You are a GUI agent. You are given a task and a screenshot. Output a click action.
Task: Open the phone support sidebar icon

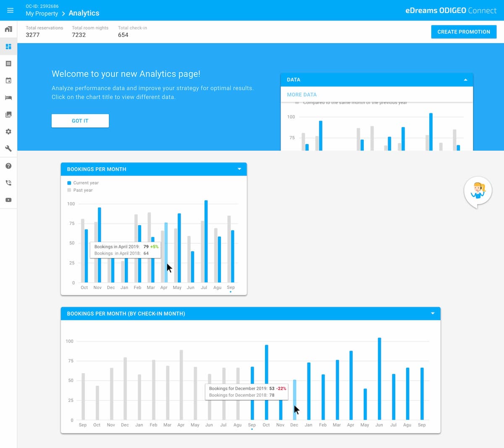click(8, 183)
